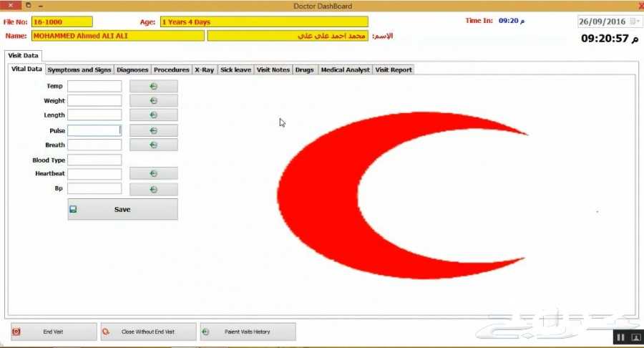Click the restore window button in title bar
Screen dimensions: 644x348
click(29, 5)
